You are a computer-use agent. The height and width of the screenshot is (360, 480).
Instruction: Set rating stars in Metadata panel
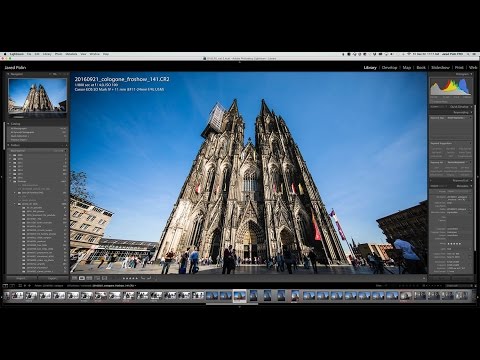coord(454,244)
